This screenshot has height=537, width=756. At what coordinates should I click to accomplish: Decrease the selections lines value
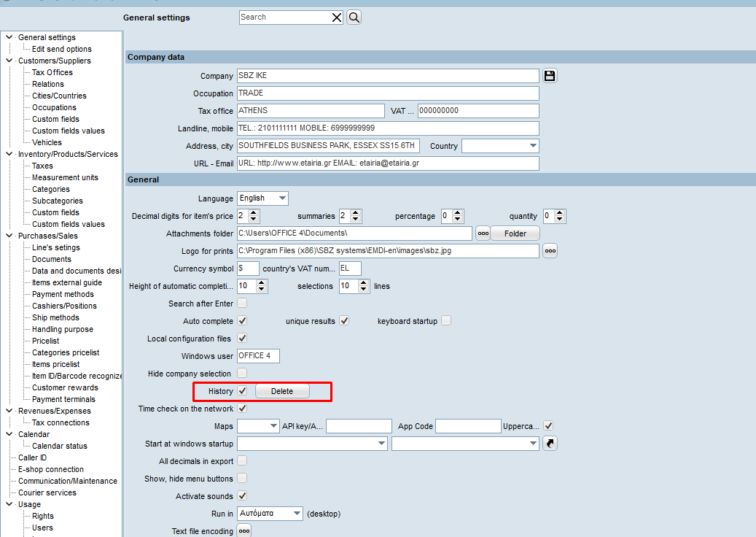(x=364, y=290)
